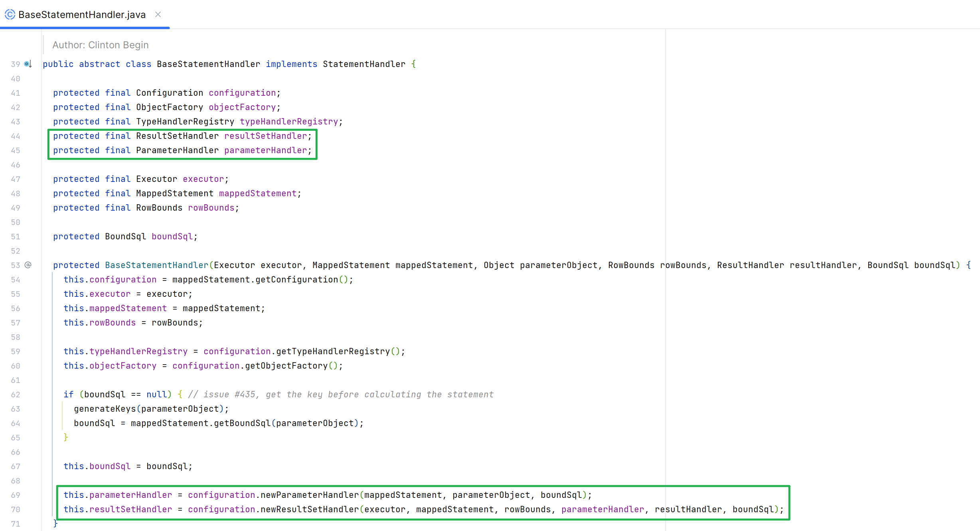Toggle breakpoint at line number 62
980x531 pixels.
(x=16, y=395)
